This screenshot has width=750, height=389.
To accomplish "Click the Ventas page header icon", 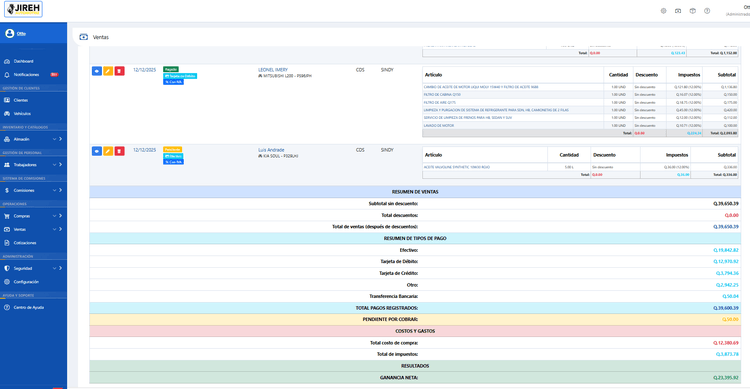I will [84, 37].
